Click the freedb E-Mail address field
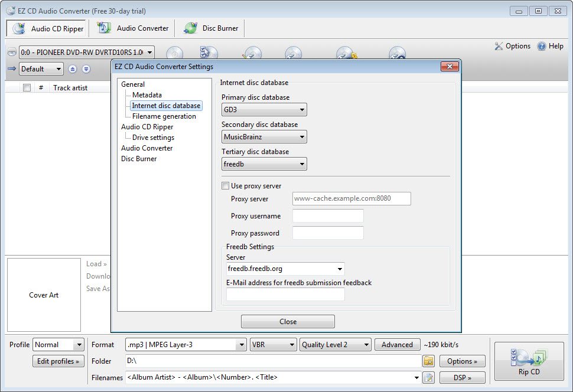 [285, 295]
